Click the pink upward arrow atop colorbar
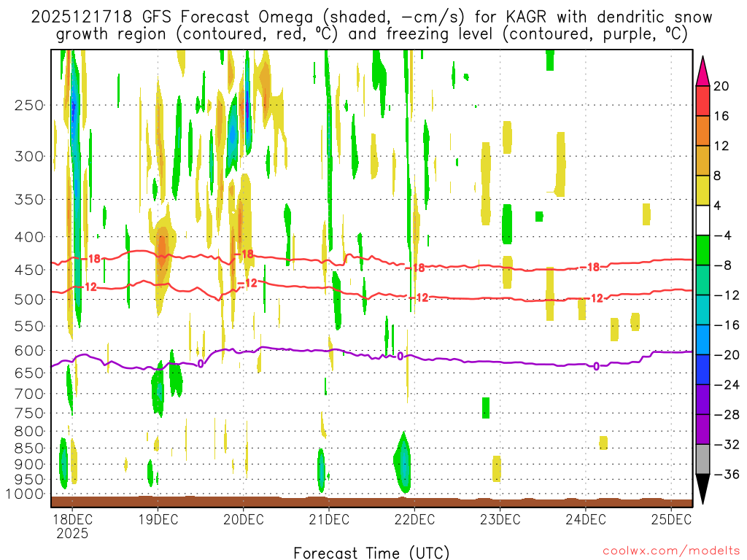This screenshot has width=747, height=560. point(703,71)
